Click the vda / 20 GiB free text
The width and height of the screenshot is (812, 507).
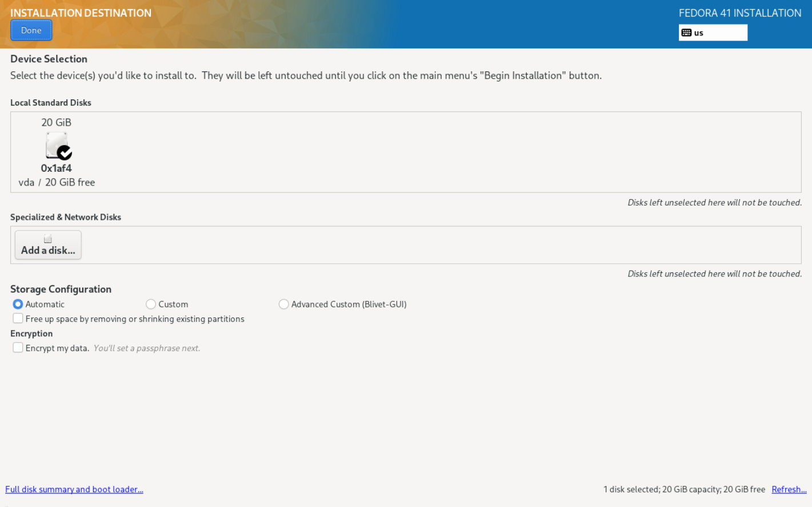tap(57, 182)
